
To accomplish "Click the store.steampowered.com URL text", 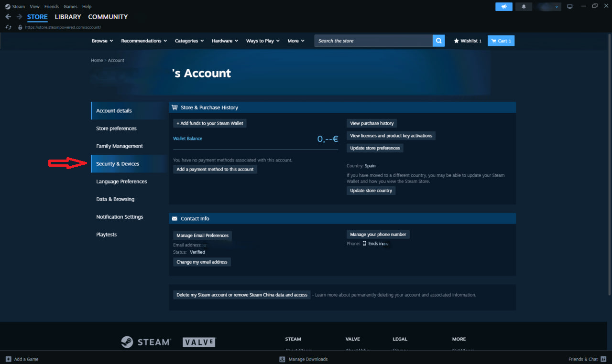I will tap(63, 27).
